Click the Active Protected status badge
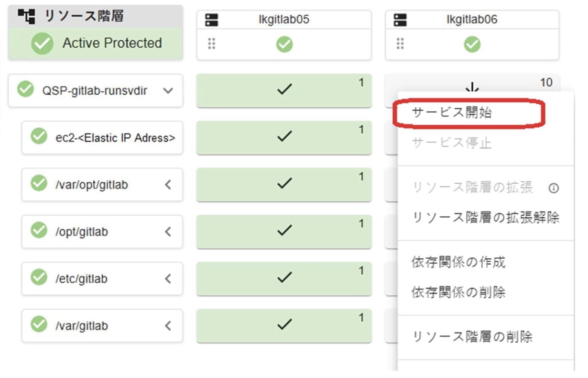This screenshot has width=588, height=378. [95, 43]
